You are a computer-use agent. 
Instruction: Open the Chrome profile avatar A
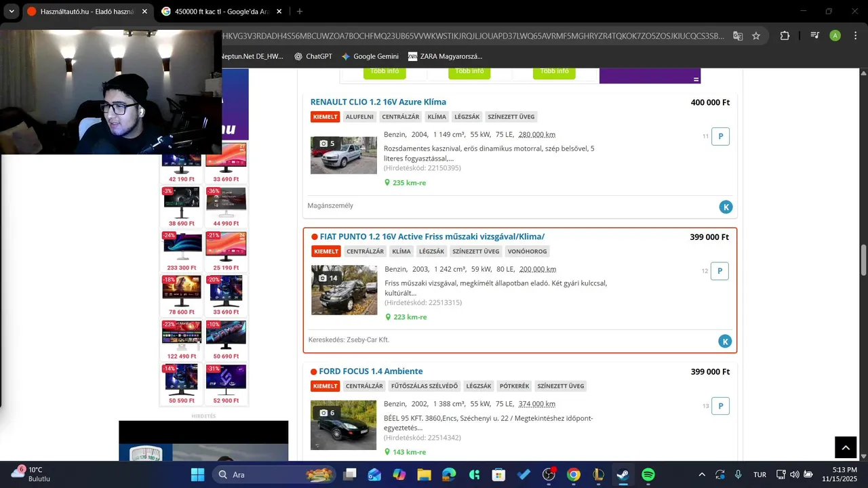click(835, 36)
